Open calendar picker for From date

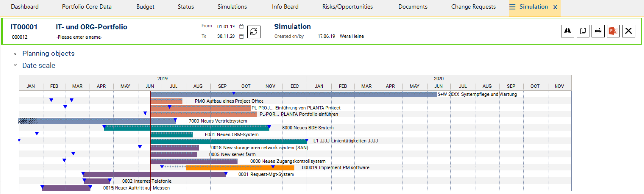(x=241, y=26)
